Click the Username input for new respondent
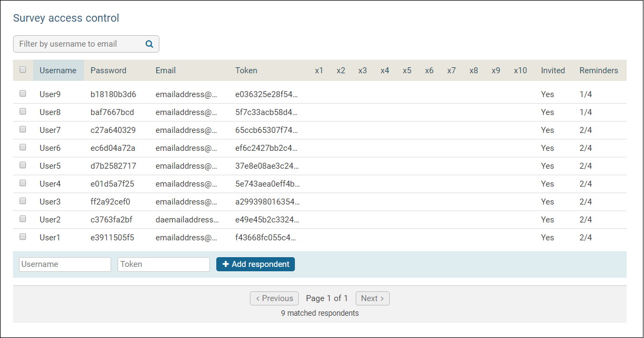This screenshot has width=644, height=338. pyautogui.click(x=65, y=264)
